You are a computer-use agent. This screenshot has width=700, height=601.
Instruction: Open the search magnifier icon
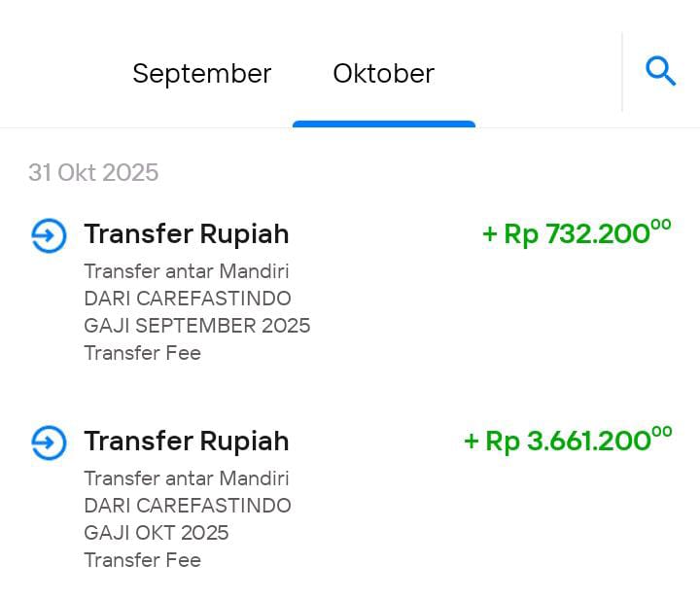pyautogui.click(x=661, y=71)
